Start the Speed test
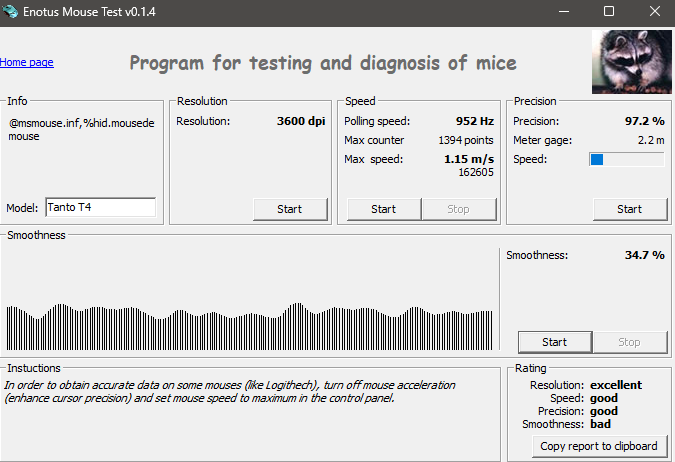 [384, 209]
